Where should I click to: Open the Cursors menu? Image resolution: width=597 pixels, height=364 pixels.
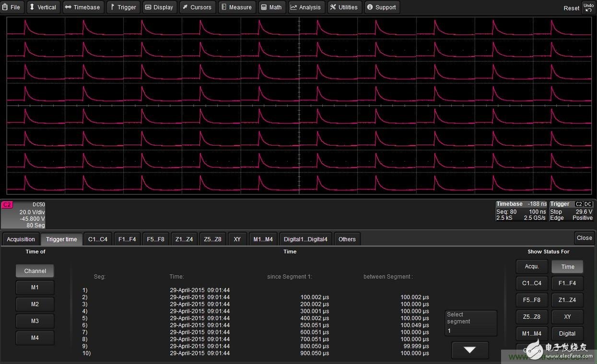[x=197, y=7]
